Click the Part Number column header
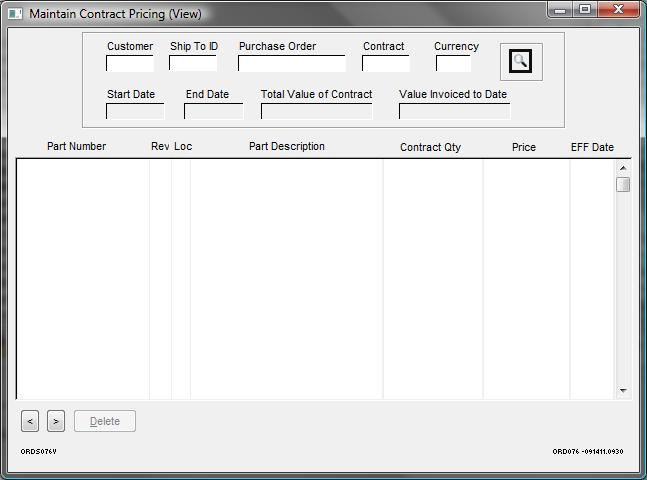This screenshot has width=647, height=480. pyautogui.click(x=76, y=147)
